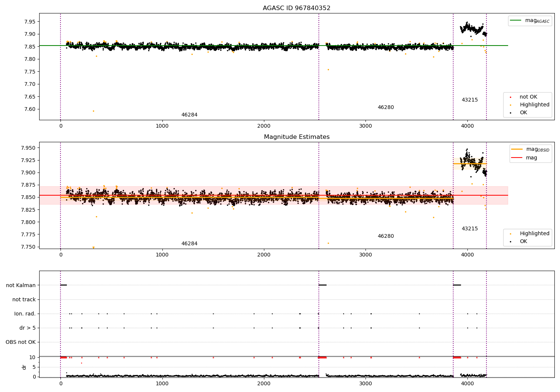Click obsid label 43215 in the top plot
Screen dimensions: 560x392
[x=470, y=100]
